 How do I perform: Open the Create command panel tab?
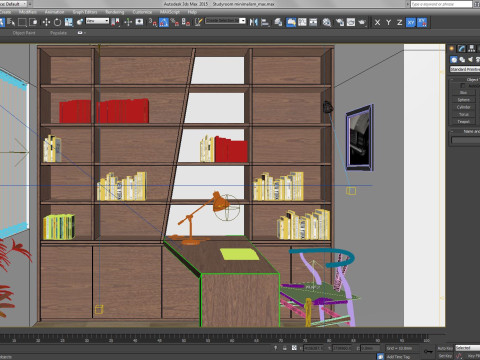point(452,49)
